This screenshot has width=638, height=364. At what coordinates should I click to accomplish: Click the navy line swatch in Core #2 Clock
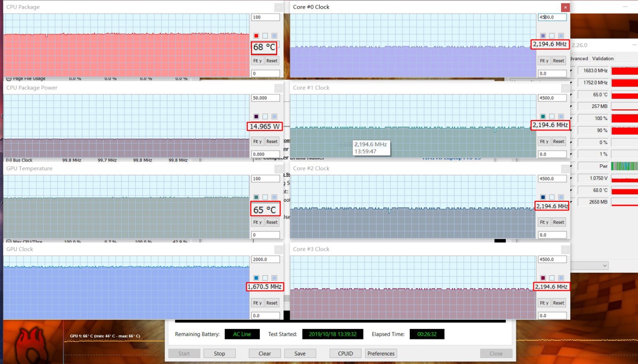coord(543,197)
